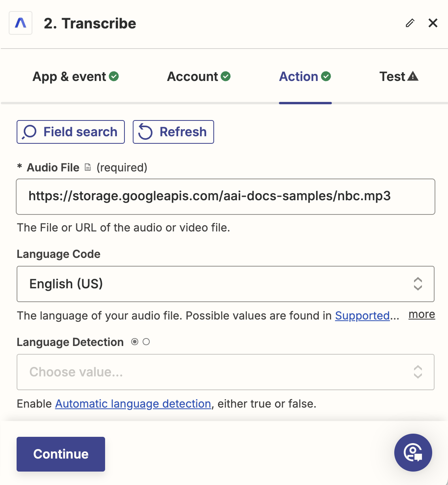Click the pencil edit icon
Viewport: 448px width, 485px height.
tap(409, 23)
